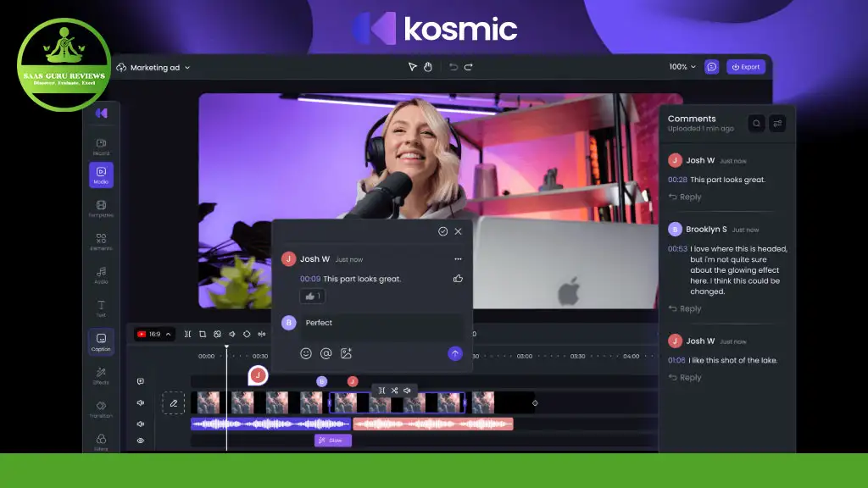The height and width of the screenshot is (488, 868).
Task: Select the Glow effect clip
Action: tap(332, 441)
